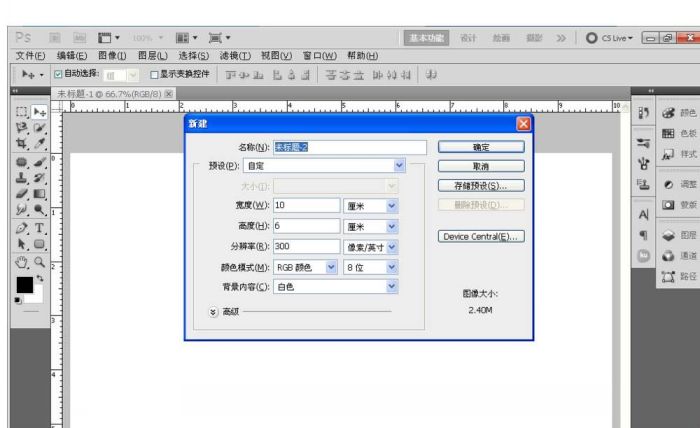Show more workspaces with double-arrow button
The height and width of the screenshot is (428, 700).
(561, 38)
